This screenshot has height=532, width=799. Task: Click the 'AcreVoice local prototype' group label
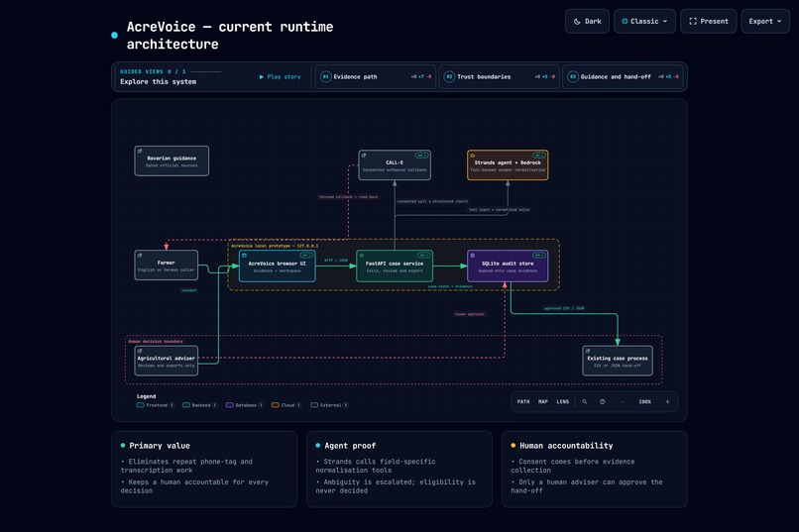(x=275, y=246)
